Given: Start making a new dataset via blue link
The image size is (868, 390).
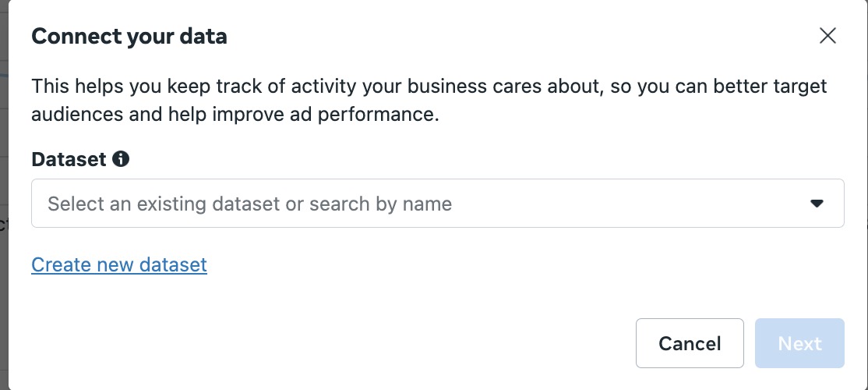Looking at the screenshot, I should tap(119, 264).
